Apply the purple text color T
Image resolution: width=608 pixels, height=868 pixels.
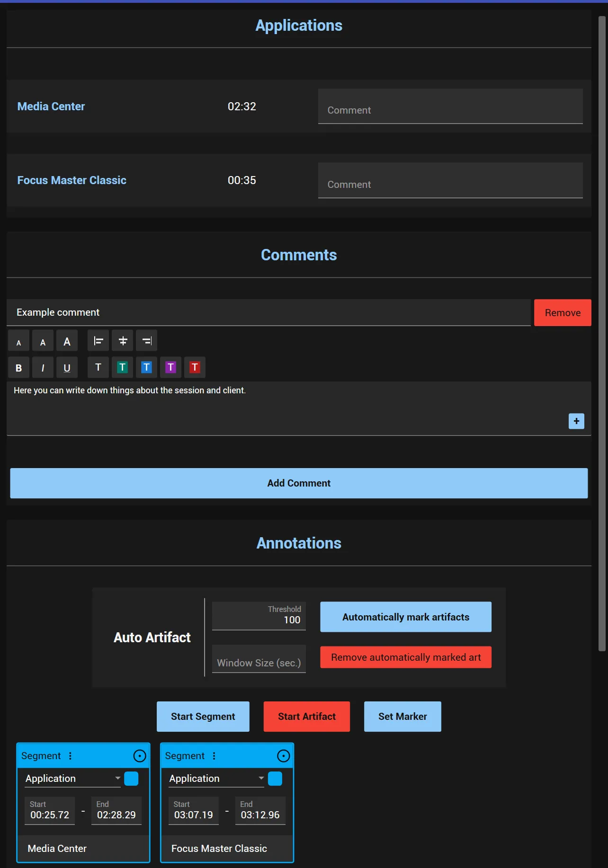point(171,367)
